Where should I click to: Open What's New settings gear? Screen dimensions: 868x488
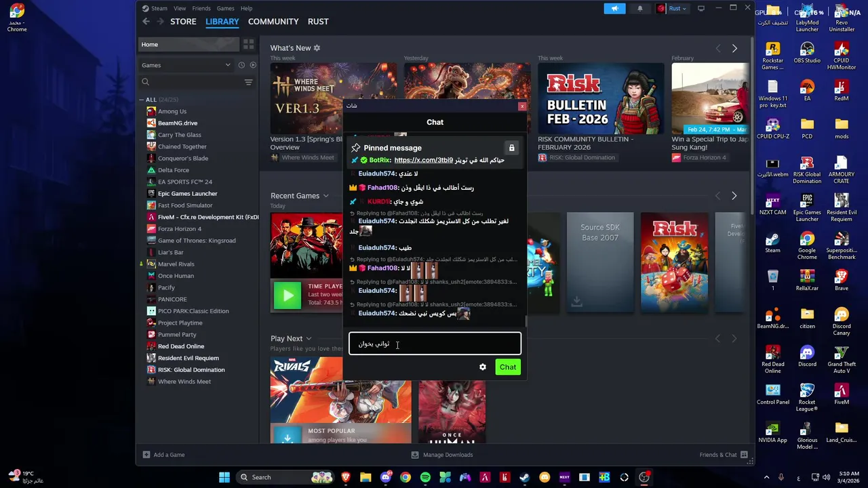[317, 48]
